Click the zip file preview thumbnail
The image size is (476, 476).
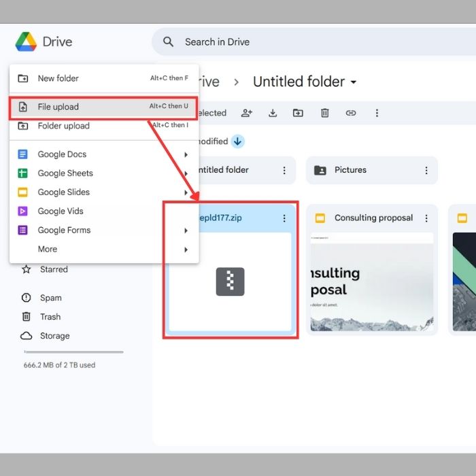[x=230, y=282]
